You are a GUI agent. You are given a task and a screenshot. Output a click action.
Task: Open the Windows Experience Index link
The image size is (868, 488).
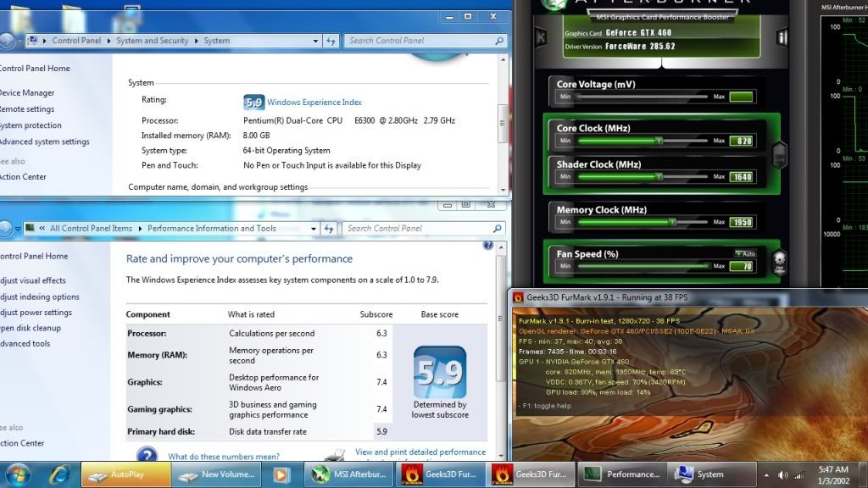point(314,103)
